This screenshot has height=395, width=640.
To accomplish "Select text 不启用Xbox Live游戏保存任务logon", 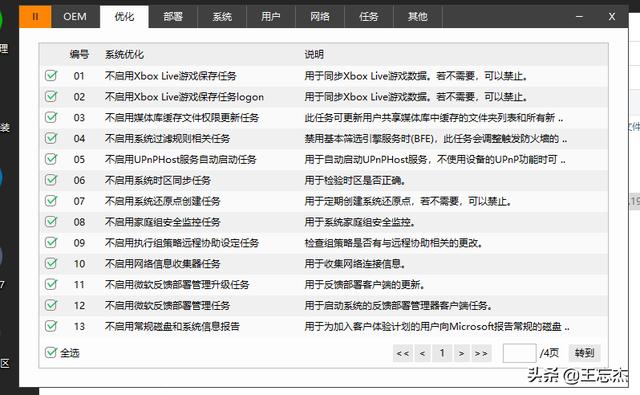I will coord(184,97).
